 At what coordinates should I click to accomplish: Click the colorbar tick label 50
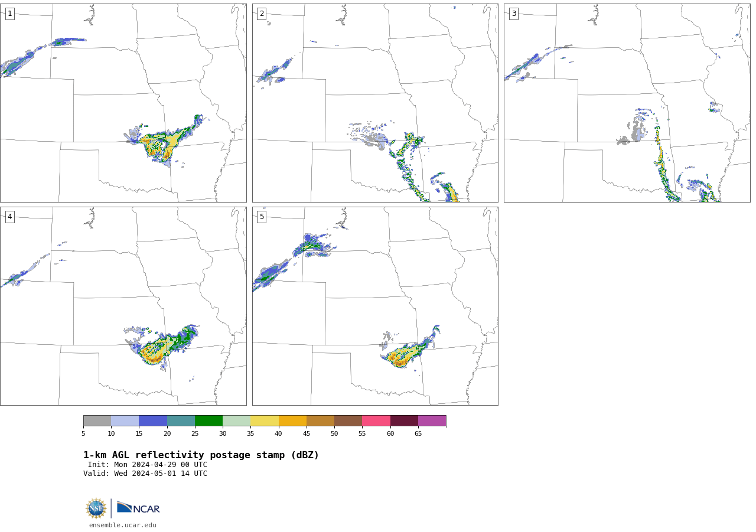pos(334,434)
